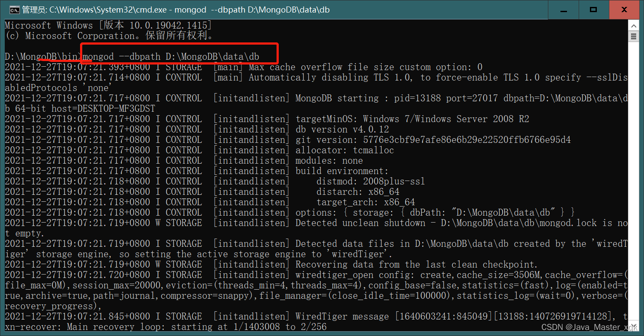
Task: Click 'modules: none' text
Action: coord(329,161)
